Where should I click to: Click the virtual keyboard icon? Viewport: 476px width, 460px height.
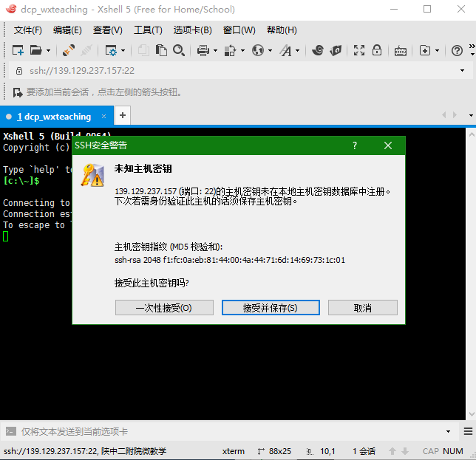pos(401,51)
